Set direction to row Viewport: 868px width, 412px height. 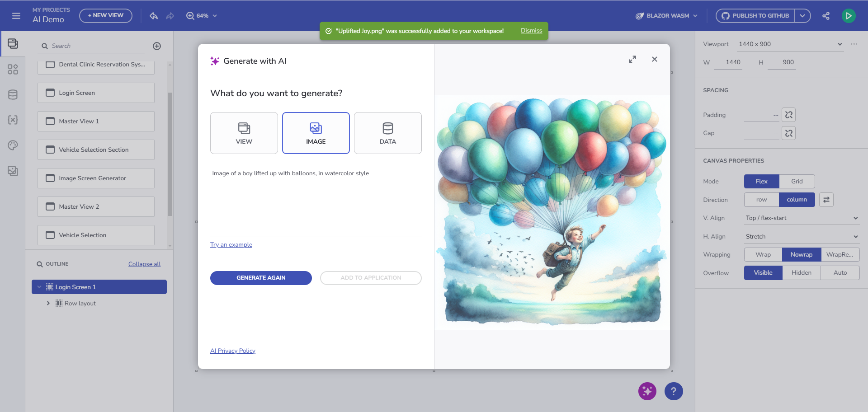[x=761, y=200]
